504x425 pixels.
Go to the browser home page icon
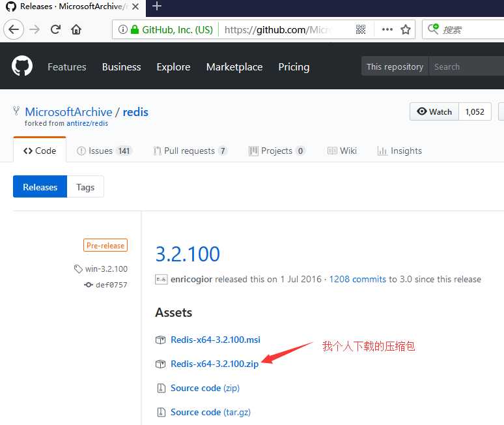76,29
